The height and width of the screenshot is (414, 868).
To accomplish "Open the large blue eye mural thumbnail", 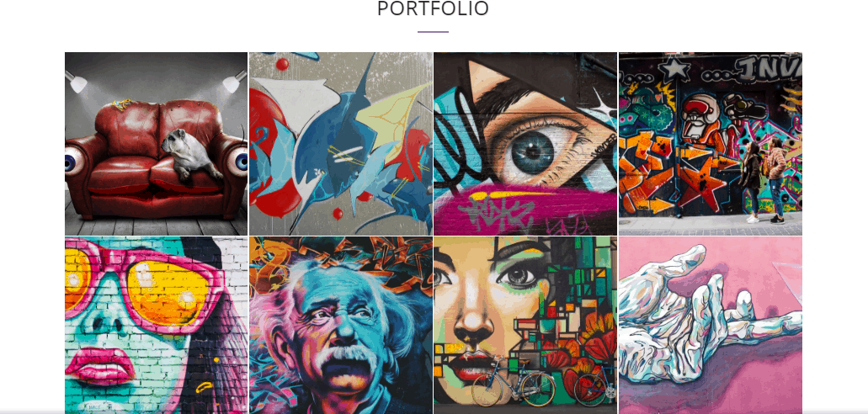I will 525,144.
